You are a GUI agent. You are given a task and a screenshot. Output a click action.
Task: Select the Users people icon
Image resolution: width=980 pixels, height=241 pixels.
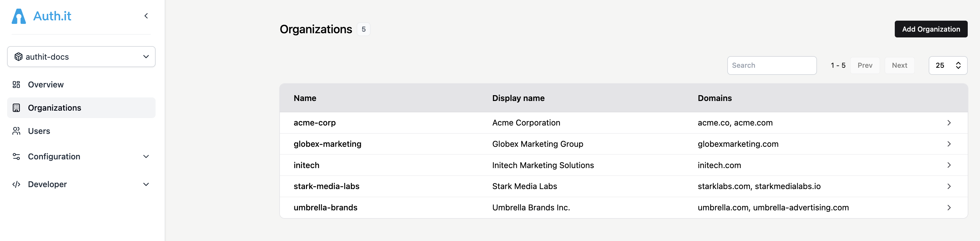[16, 131]
